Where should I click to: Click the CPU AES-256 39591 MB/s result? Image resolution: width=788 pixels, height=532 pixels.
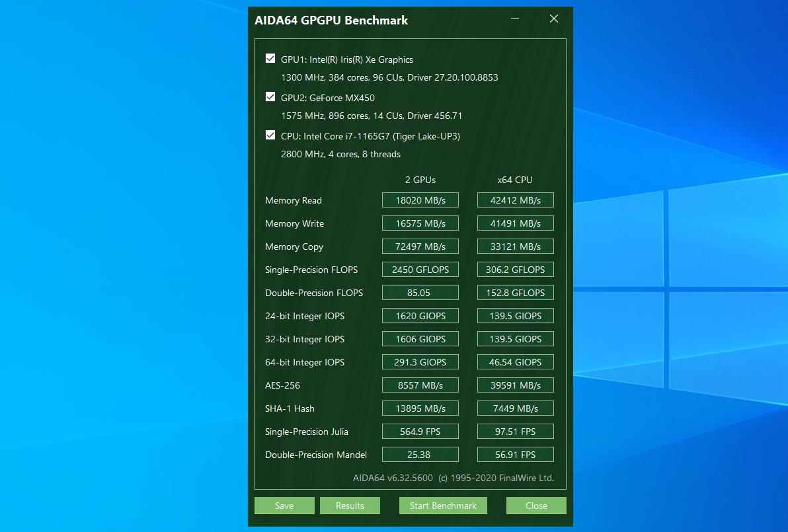pos(516,385)
